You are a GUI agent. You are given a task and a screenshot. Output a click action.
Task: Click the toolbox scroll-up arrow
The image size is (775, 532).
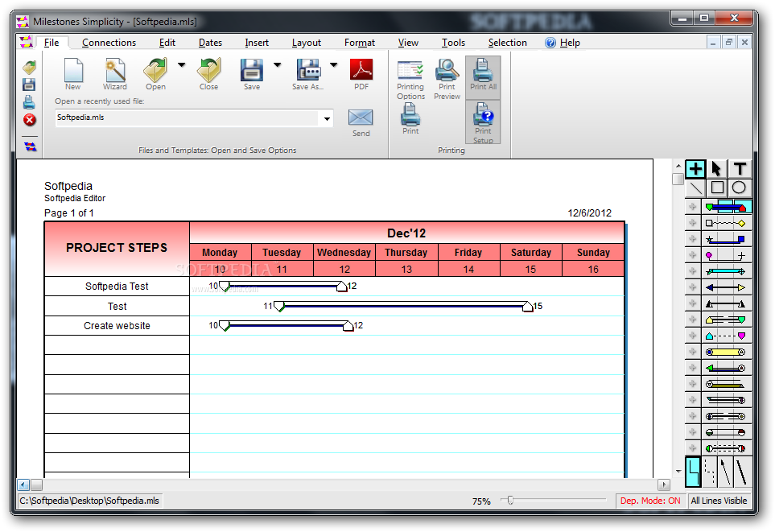[678, 166]
